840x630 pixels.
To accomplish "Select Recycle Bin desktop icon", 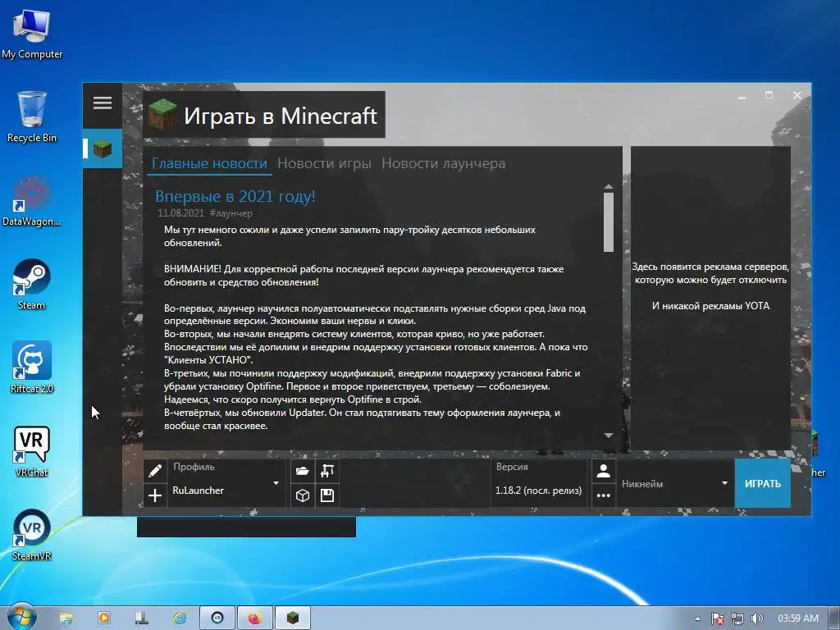I will coord(32,116).
